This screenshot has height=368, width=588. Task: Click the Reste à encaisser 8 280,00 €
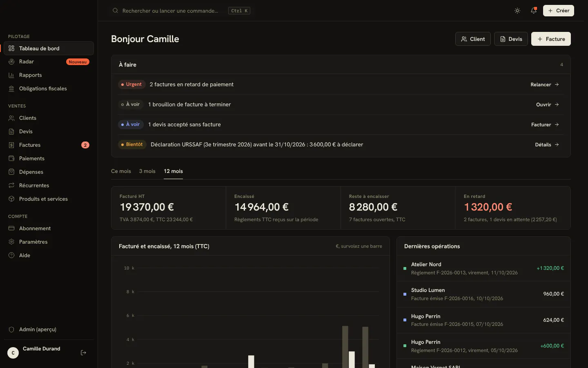[373, 207]
